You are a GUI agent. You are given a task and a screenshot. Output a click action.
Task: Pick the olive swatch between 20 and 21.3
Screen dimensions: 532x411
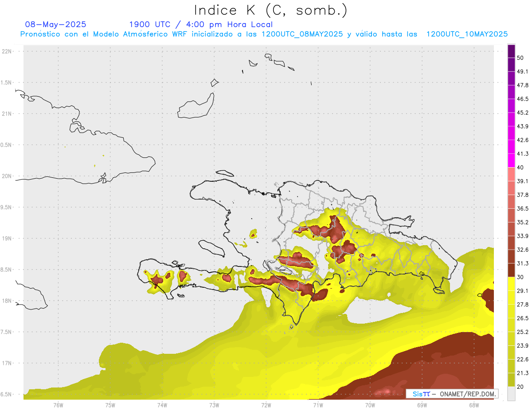point(511,380)
